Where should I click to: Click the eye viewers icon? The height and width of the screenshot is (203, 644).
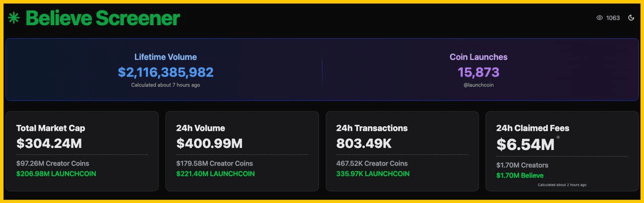[599, 18]
